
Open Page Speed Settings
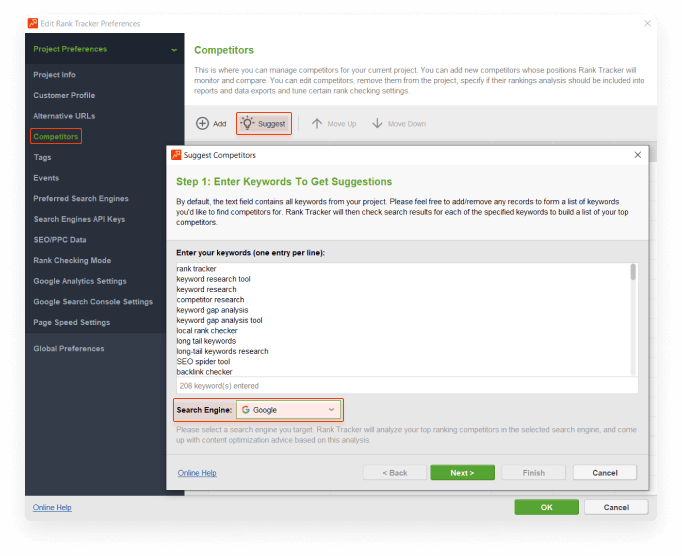[x=72, y=322]
